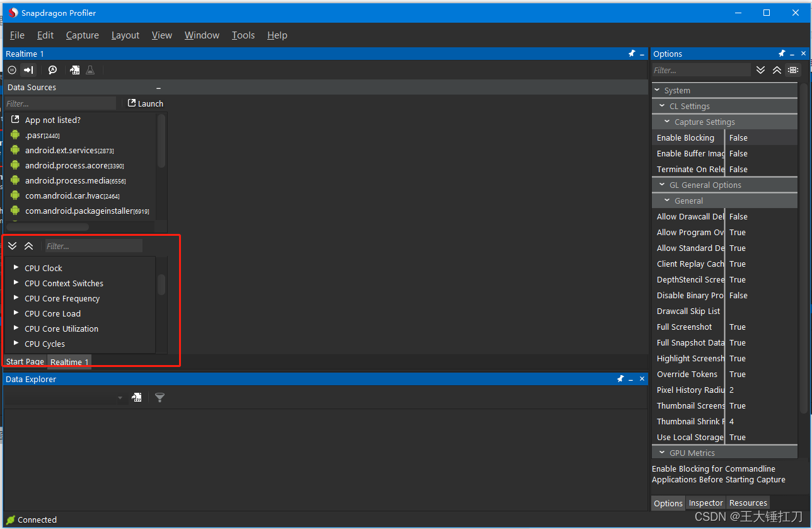Screen dimensions: 812x529
Task: Export Realtime data to CSV icon
Action: tap(74, 70)
